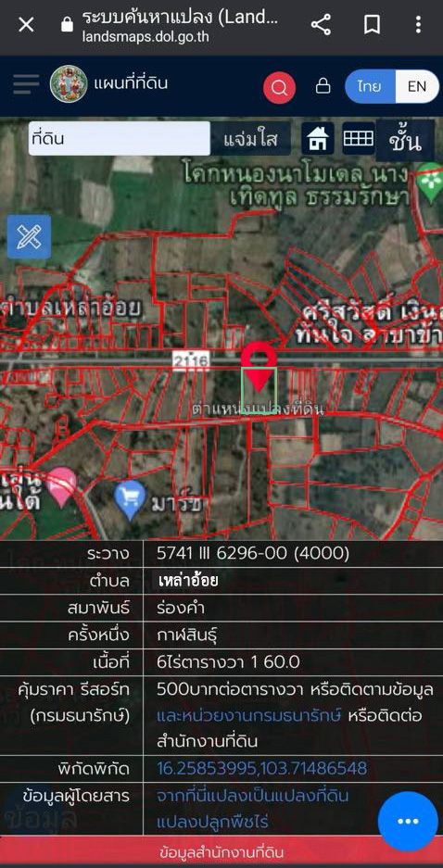Open the share icon in browser bar
443x868 pixels.
coord(321,25)
